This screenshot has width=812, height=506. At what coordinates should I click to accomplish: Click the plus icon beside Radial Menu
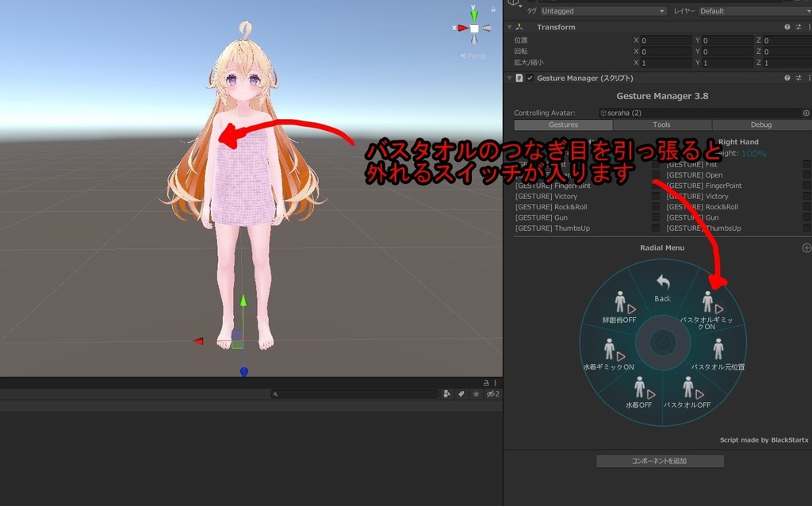tap(806, 247)
